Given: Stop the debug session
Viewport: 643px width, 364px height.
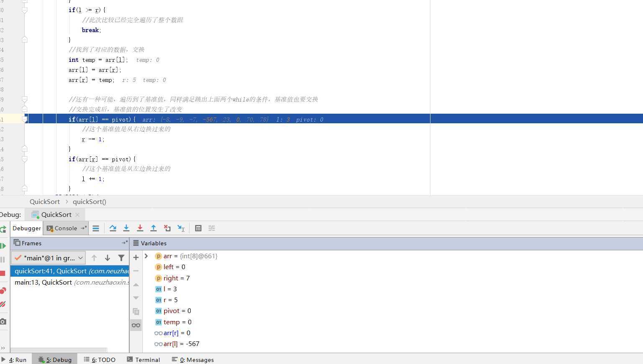Looking at the screenshot, I should pos(3,273).
